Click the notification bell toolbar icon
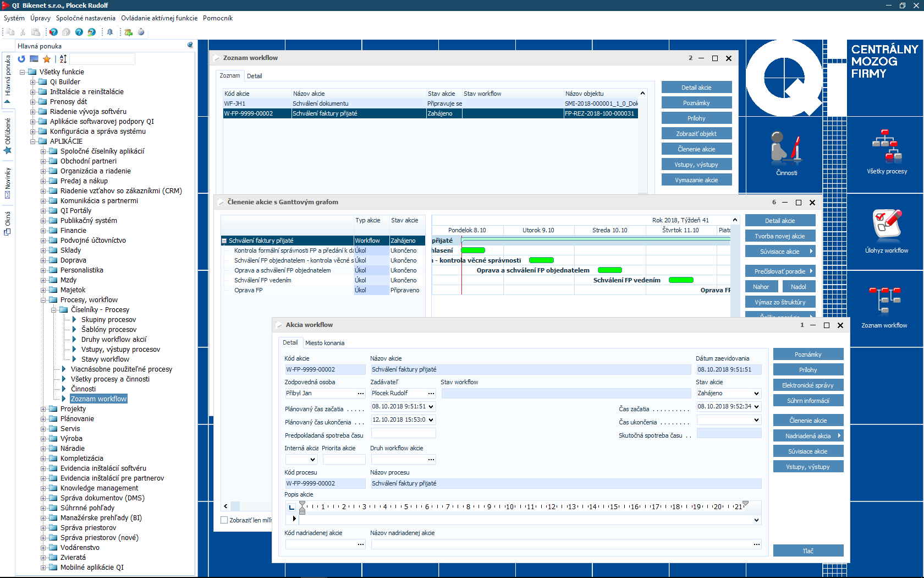The width and height of the screenshot is (924, 578). point(110,32)
